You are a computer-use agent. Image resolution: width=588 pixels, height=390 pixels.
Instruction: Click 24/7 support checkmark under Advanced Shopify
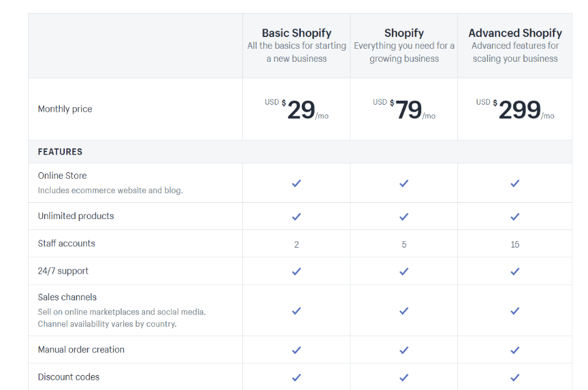click(515, 272)
